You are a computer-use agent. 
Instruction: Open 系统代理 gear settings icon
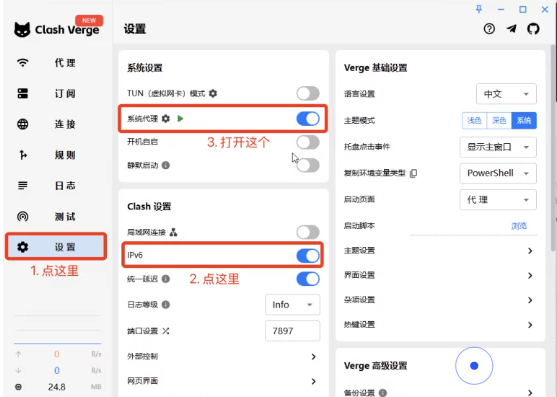pos(166,119)
